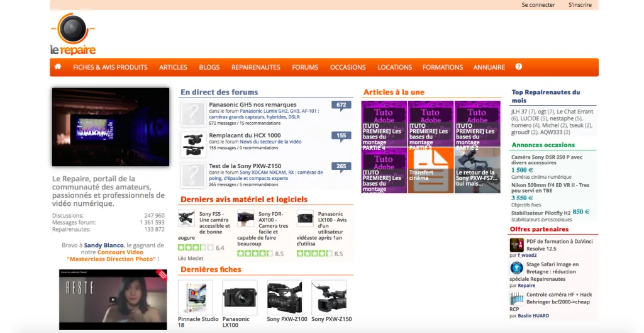Select 'Léo Meslet' reviewer name

[x=191, y=258]
